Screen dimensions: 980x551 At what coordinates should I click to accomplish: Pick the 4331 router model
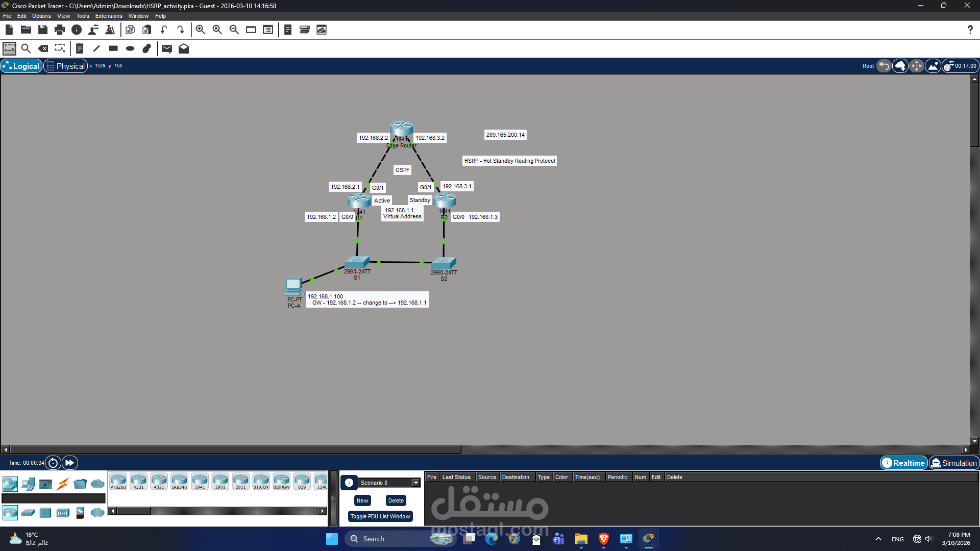[x=138, y=482]
